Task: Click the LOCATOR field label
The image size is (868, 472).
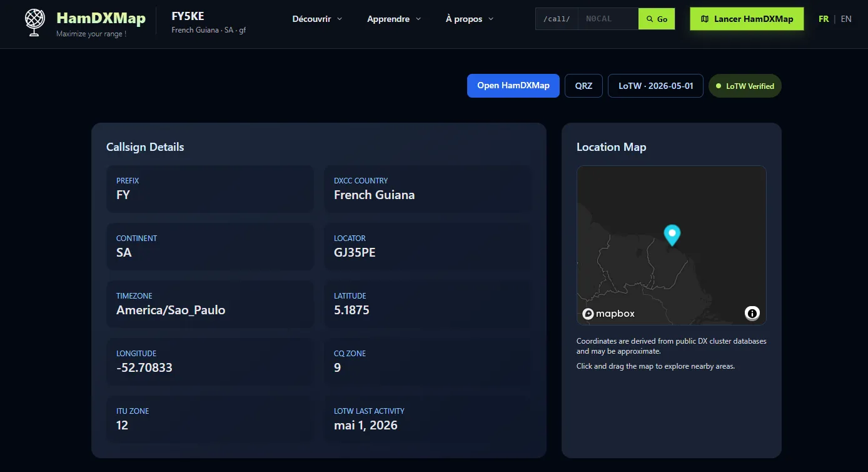Action: point(350,238)
